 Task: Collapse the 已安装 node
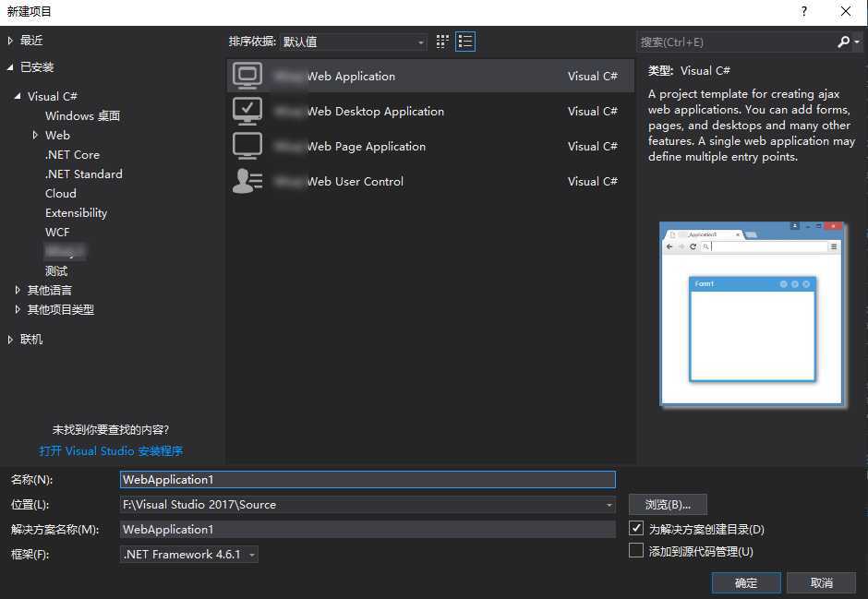pos(10,67)
